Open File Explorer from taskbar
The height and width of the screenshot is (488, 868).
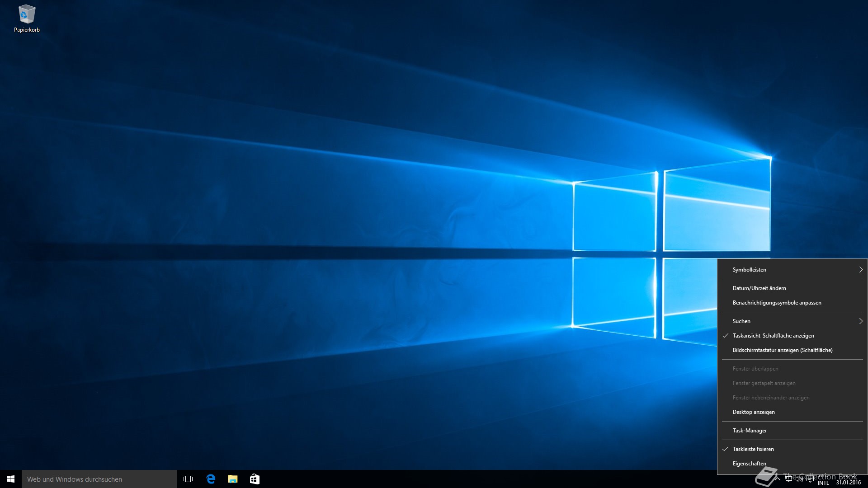pyautogui.click(x=233, y=479)
